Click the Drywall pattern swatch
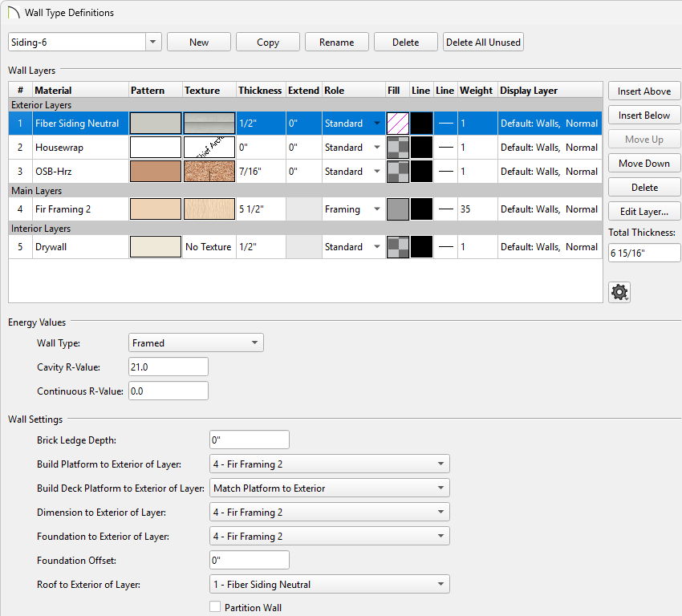 point(156,247)
